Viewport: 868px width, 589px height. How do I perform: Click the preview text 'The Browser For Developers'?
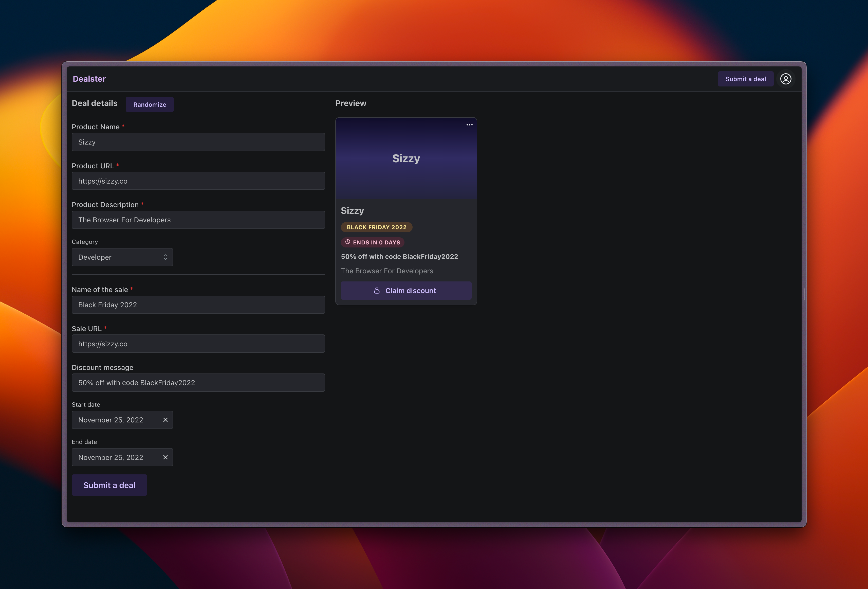387,271
